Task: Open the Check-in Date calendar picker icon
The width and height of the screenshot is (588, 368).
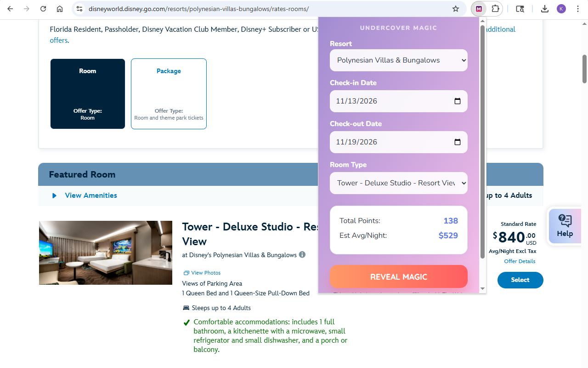Action: pyautogui.click(x=458, y=101)
